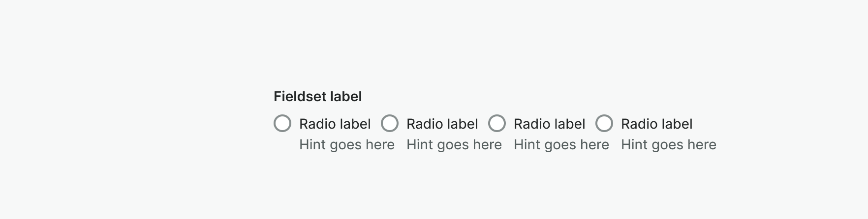Pick the third 'Radio label' text
The width and height of the screenshot is (868, 219).
coord(549,124)
